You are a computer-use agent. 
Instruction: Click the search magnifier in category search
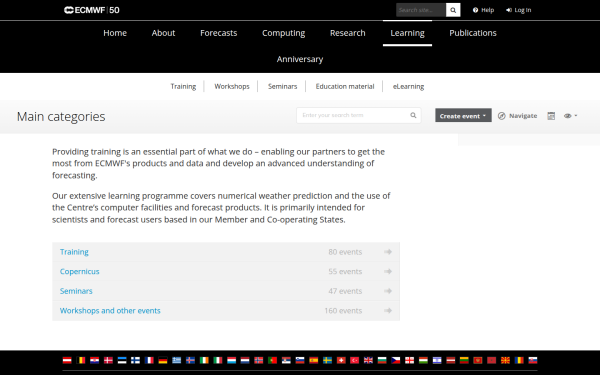coord(413,115)
